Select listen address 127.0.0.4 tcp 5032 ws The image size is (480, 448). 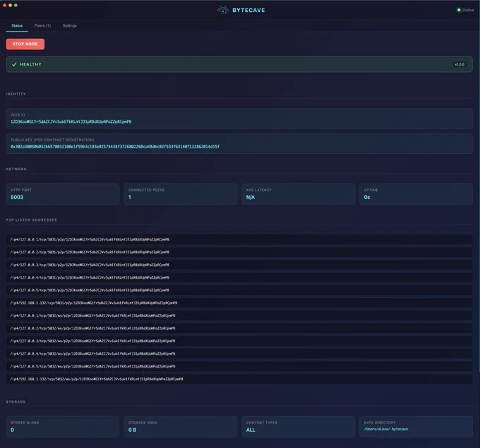point(239,353)
